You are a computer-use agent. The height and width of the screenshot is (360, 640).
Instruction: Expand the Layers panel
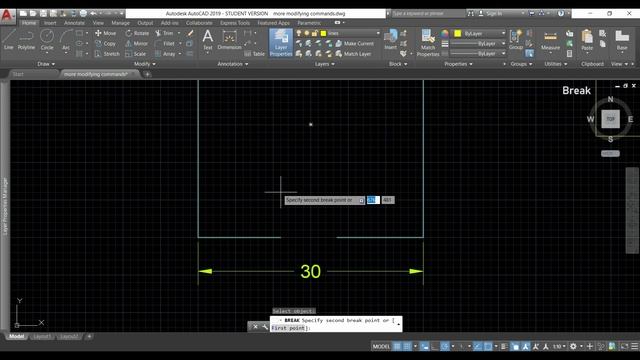coord(324,64)
